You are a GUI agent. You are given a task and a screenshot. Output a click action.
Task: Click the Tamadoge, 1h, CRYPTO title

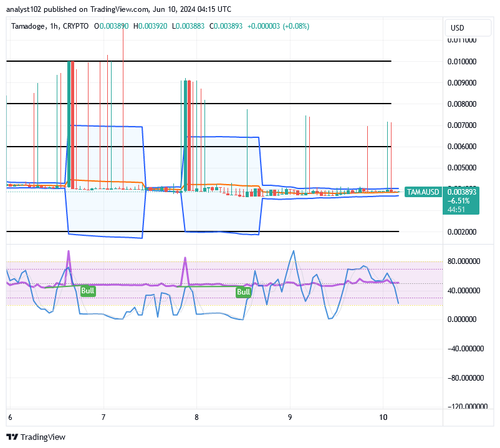point(50,26)
